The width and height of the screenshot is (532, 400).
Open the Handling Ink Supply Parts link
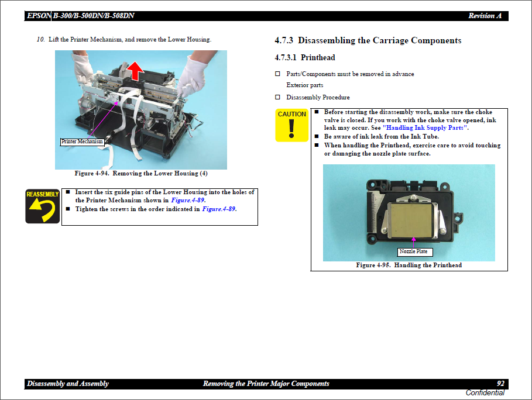point(425,127)
